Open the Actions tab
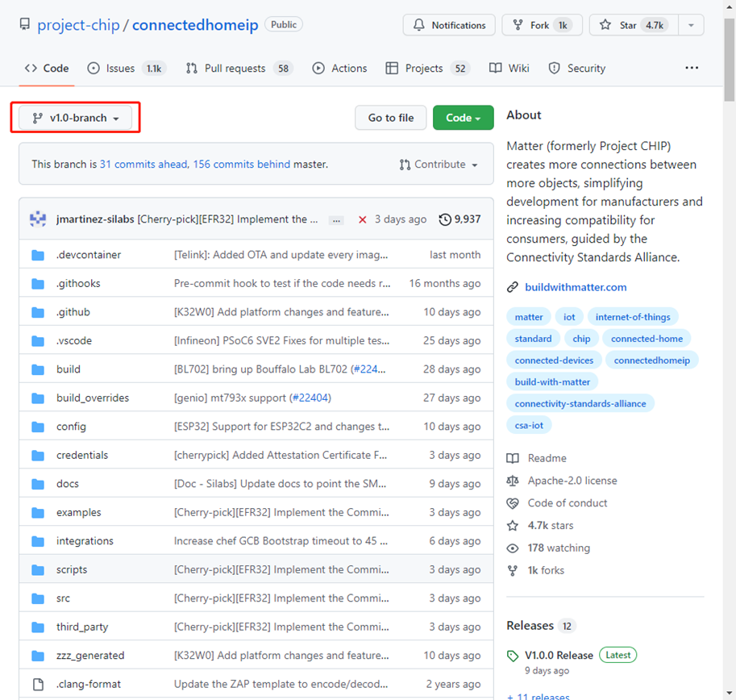The width and height of the screenshot is (736, 700). [339, 69]
